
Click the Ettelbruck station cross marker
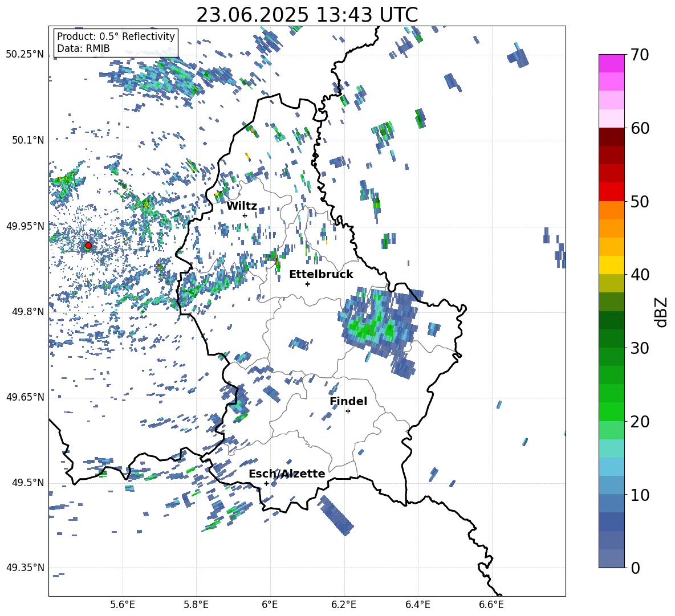[x=307, y=284]
